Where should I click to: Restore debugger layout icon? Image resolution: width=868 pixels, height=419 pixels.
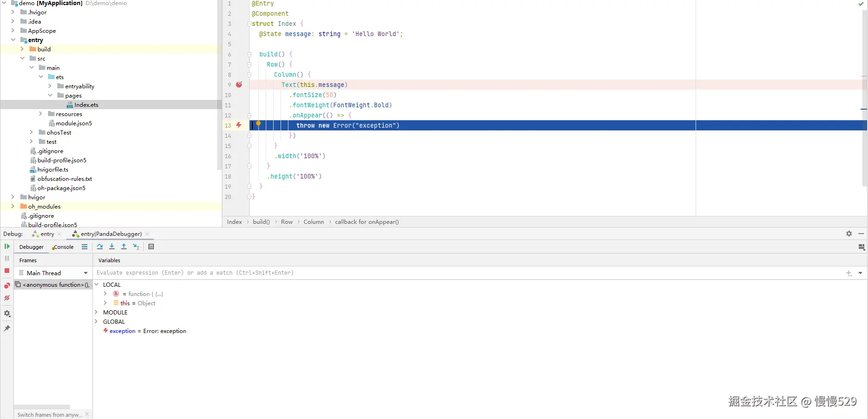tap(862, 247)
